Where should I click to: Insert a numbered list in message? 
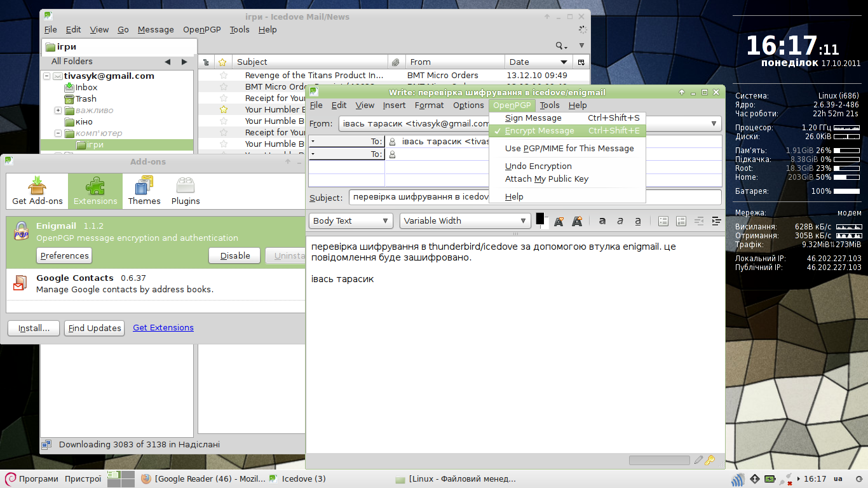[681, 221]
